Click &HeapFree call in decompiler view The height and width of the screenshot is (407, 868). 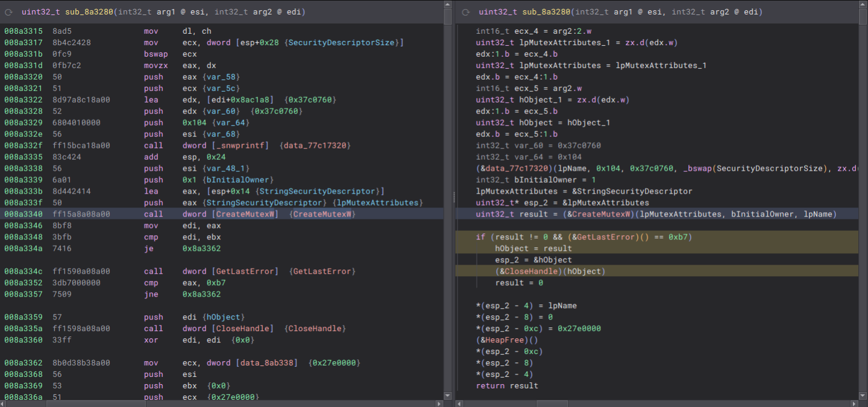point(501,340)
